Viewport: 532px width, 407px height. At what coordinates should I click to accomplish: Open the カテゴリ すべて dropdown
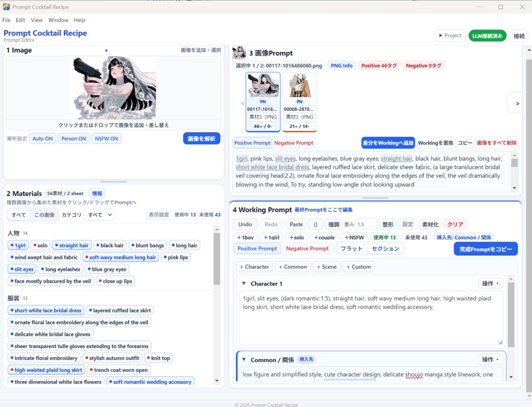coord(100,215)
